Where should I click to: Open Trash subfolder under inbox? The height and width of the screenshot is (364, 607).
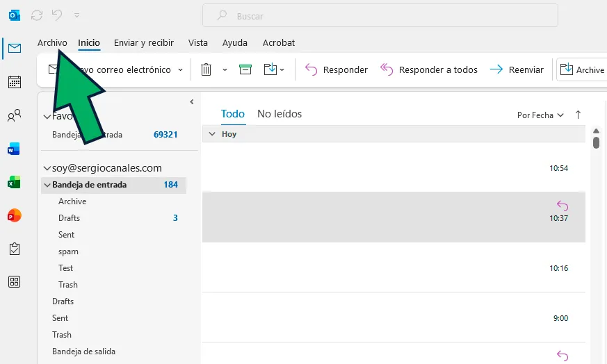tap(67, 285)
